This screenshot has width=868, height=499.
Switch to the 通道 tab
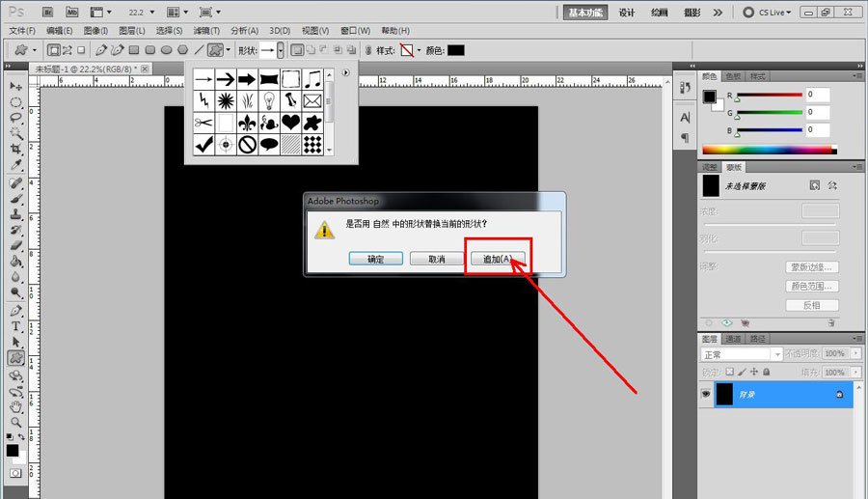pos(734,339)
